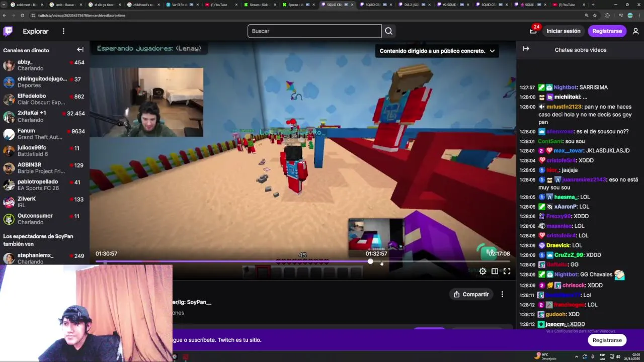Open the volume control in the system tray
This screenshot has height=362, width=644.
click(x=618, y=357)
